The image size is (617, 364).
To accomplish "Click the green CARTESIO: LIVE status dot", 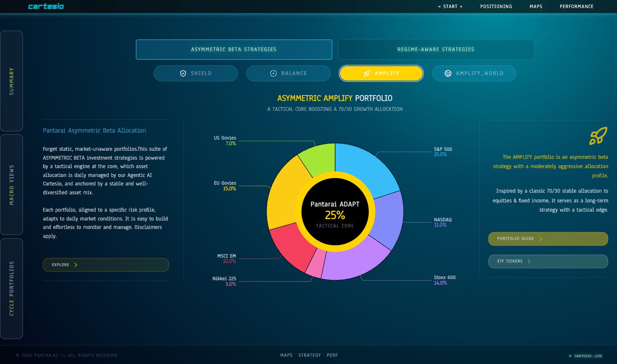I will pos(570,356).
